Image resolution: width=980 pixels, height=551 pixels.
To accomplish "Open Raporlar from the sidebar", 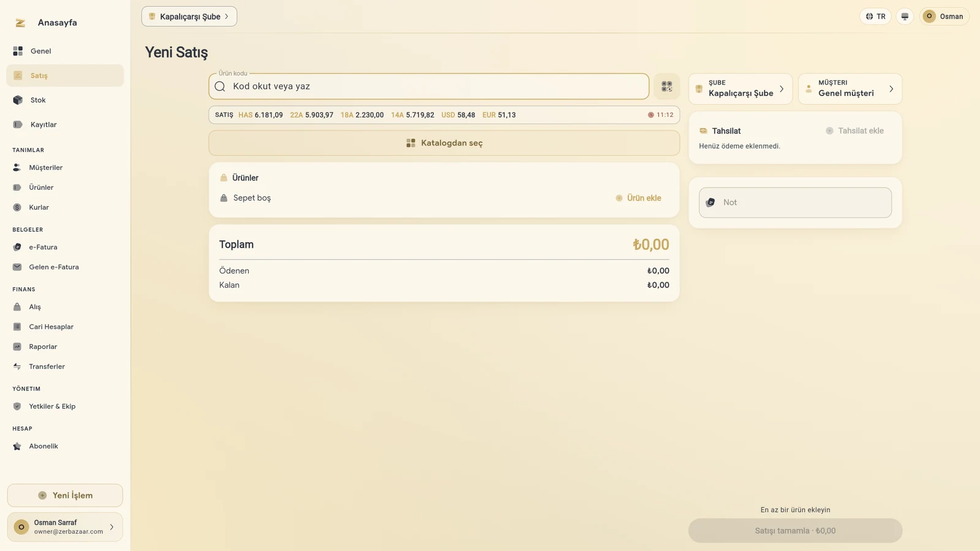I will click(65, 347).
